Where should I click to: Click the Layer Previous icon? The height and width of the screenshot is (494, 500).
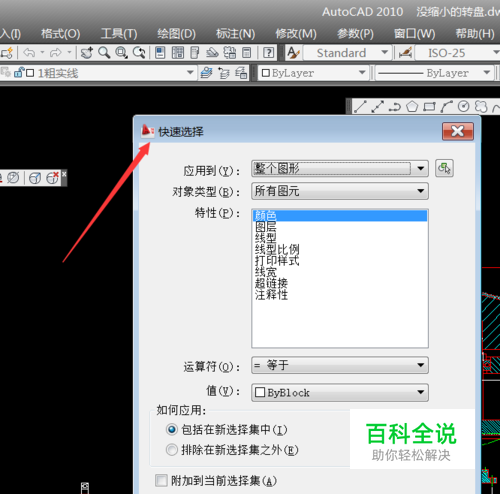tap(224, 73)
